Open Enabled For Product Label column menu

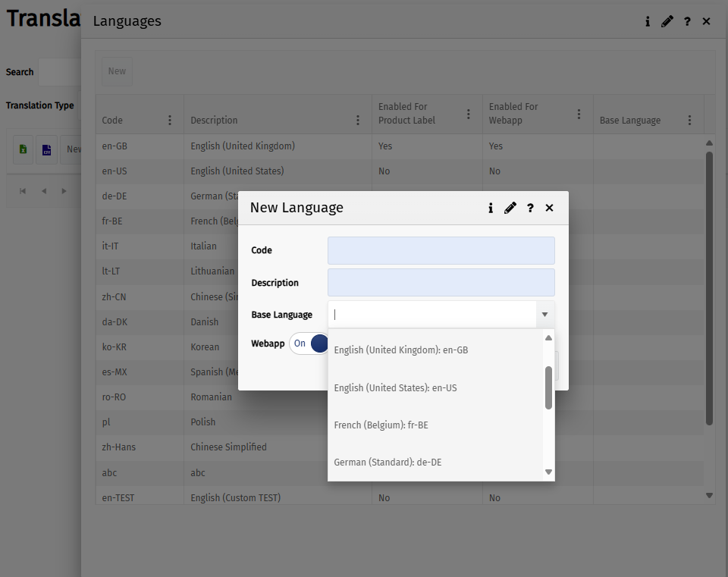(x=469, y=114)
